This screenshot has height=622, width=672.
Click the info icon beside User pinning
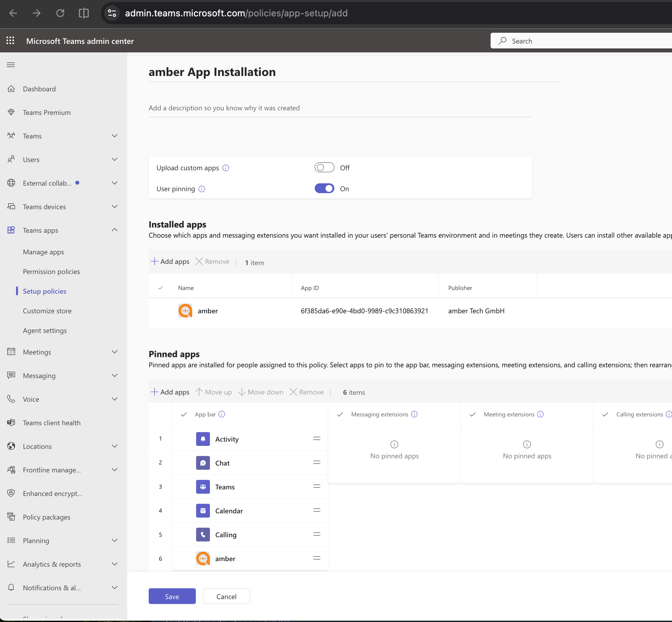point(202,189)
